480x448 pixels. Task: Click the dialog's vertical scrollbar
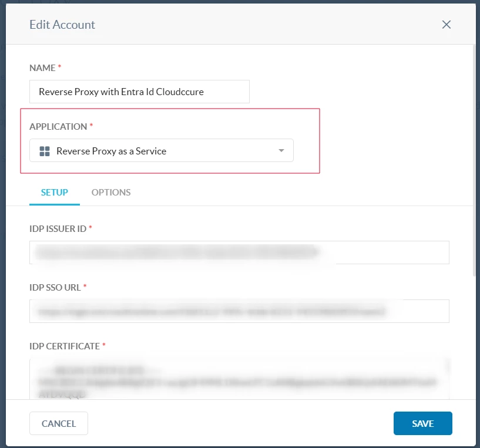click(474, 161)
